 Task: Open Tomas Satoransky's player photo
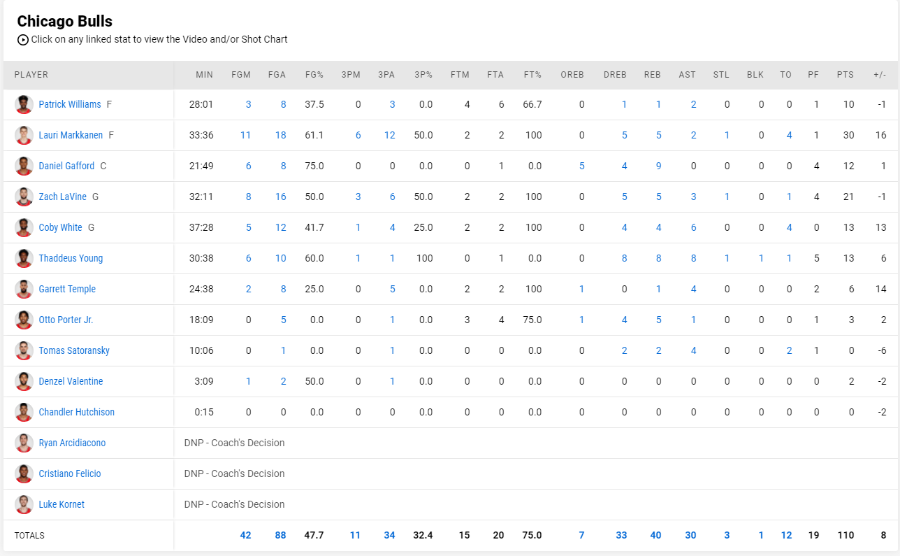[x=24, y=351]
